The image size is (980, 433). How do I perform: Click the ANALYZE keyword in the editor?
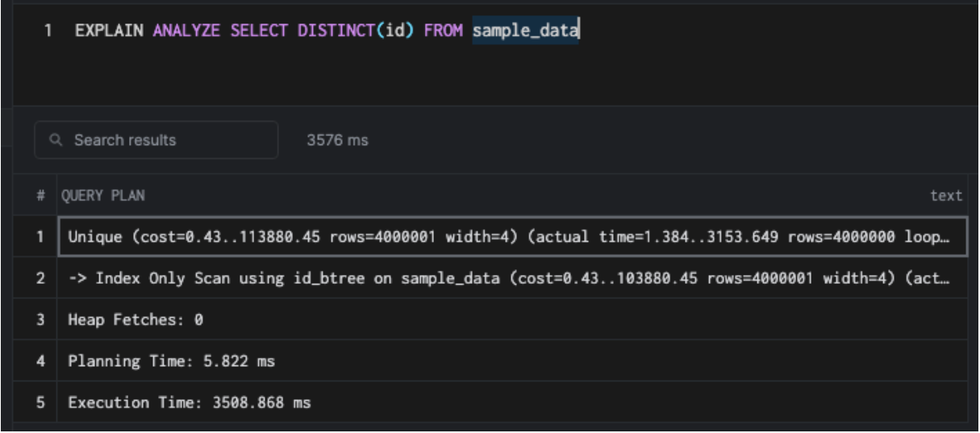coord(187,31)
